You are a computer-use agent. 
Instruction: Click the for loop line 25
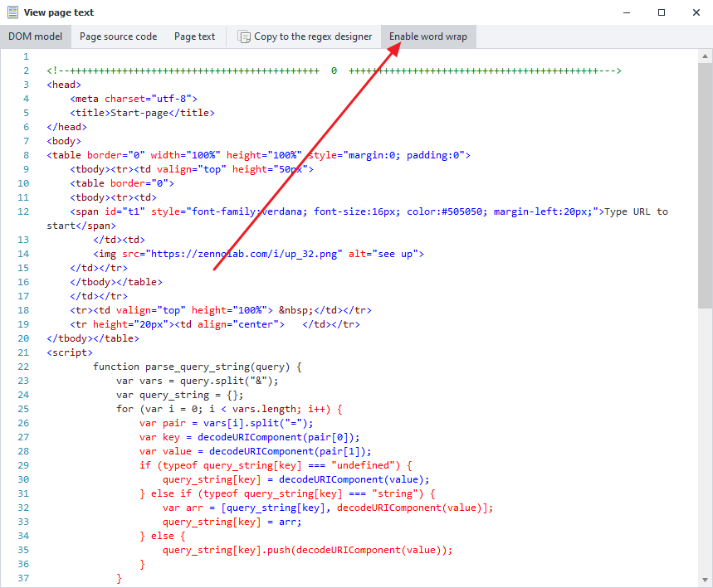(x=229, y=409)
